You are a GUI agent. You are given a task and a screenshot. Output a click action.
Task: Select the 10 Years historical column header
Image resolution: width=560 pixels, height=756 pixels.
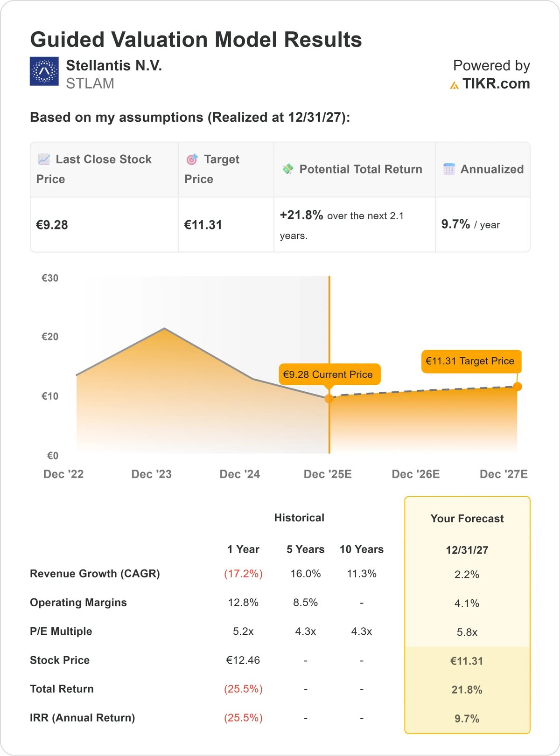click(362, 549)
